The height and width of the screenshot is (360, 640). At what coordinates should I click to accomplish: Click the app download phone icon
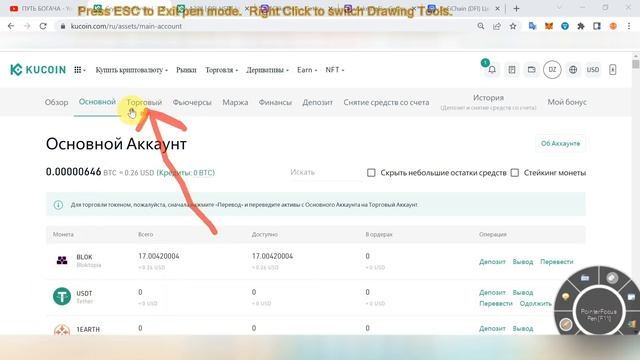[x=613, y=70]
